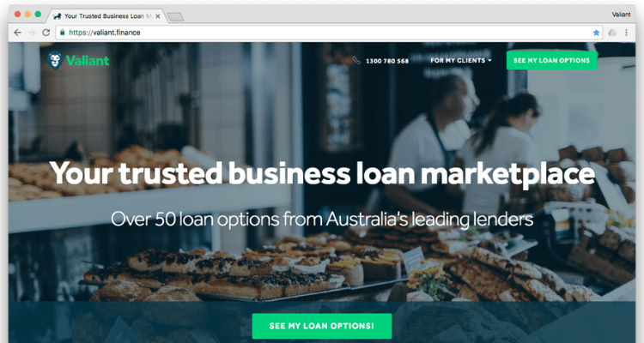This screenshot has height=343, width=644.
Task: Open a new tab next to current tab
Action: click(175, 16)
